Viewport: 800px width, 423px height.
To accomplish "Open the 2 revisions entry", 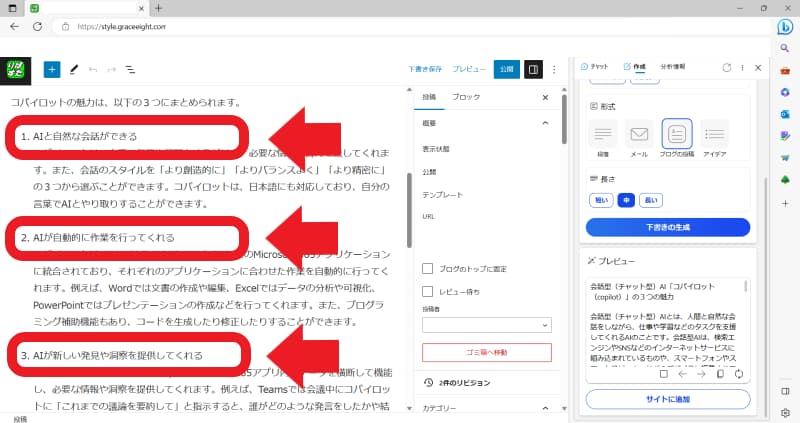I will tap(457, 383).
